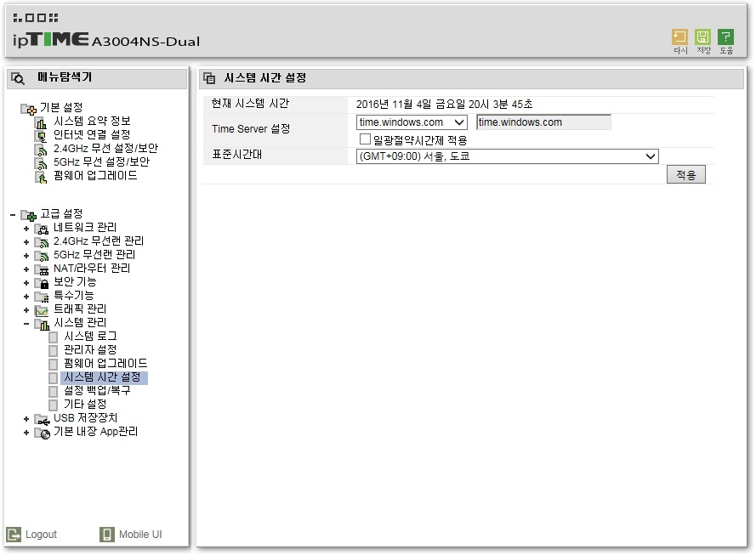Open 펌웨어 업그레이드 under 시스템 관리
756x555 pixels.
pos(106,363)
